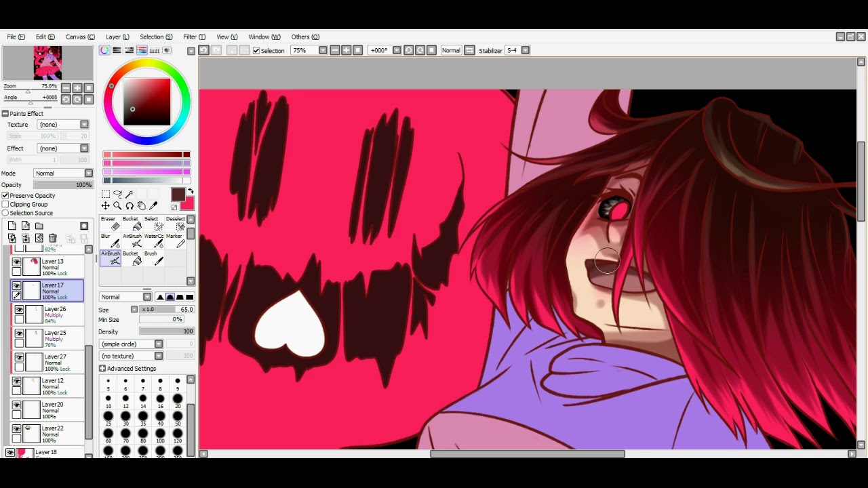The height and width of the screenshot is (488, 868).
Task: Select the Layer20 row
Action: 48,410
